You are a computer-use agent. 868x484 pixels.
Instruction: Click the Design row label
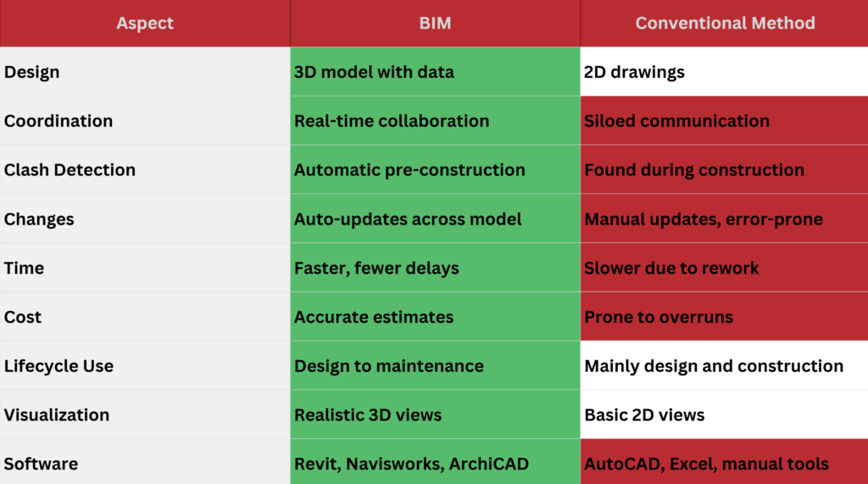(32, 72)
